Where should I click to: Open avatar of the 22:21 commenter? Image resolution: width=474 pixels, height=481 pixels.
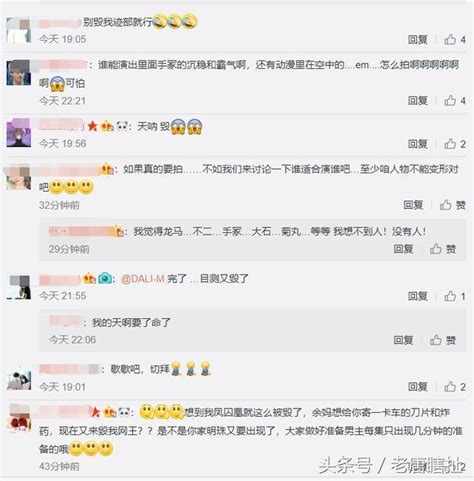point(19,73)
